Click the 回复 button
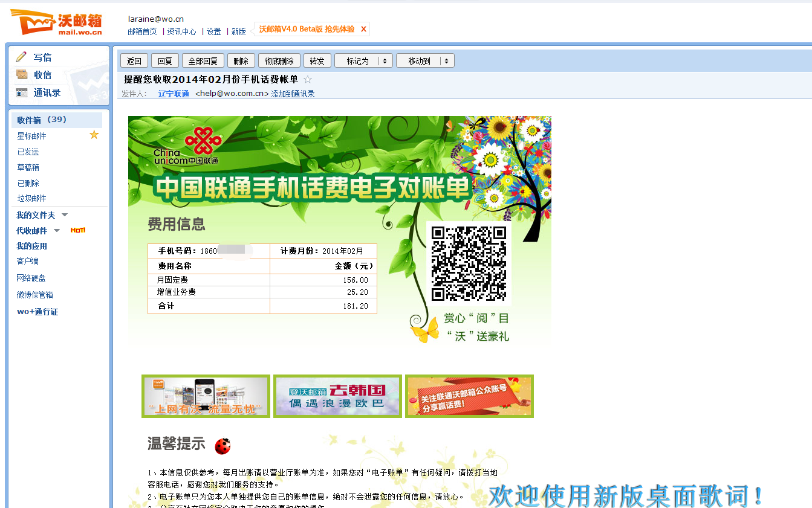 click(165, 61)
